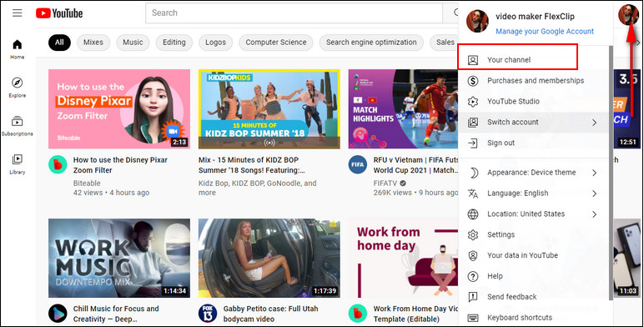This screenshot has height=327, width=644.
Task: Click the account menu scrollbar
Action: [611, 173]
